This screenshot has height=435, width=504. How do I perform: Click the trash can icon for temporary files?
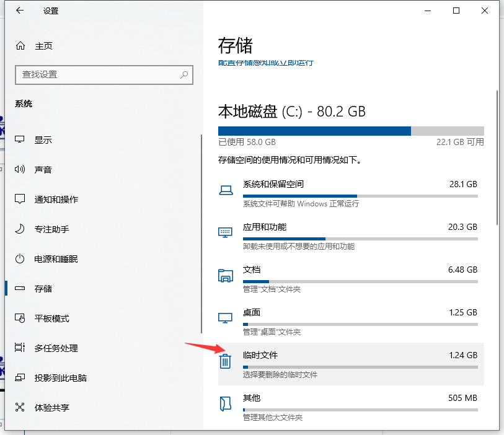225,361
